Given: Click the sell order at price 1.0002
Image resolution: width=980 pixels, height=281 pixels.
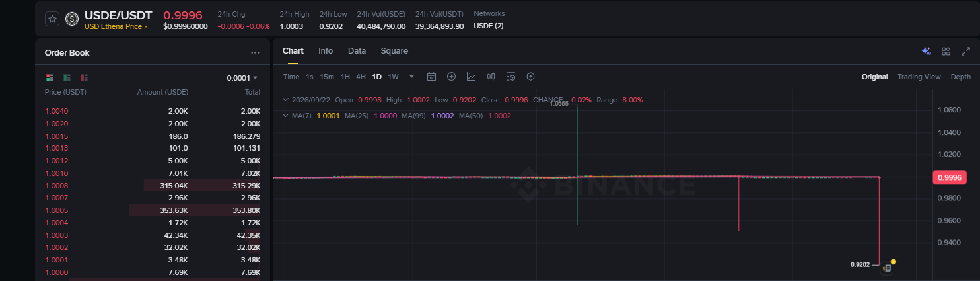Looking at the screenshot, I should 153,247.
